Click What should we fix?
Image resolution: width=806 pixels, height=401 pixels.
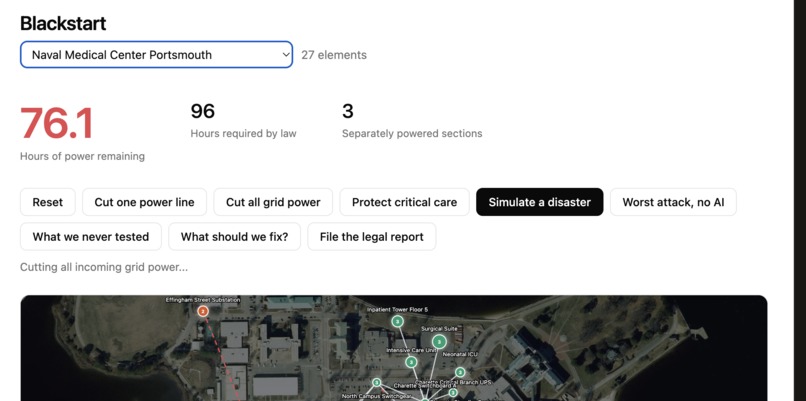click(234, 236)
